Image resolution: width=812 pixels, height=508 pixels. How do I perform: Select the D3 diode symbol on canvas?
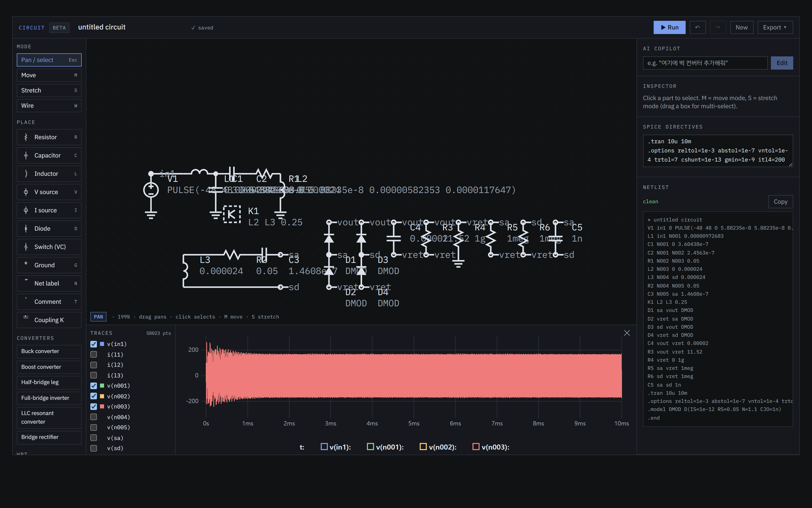pos(361,239)
